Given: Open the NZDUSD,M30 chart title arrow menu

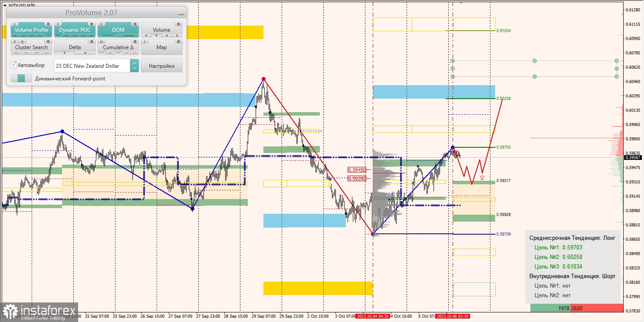Looking at the screenshot, I should (x=5, y=5).
